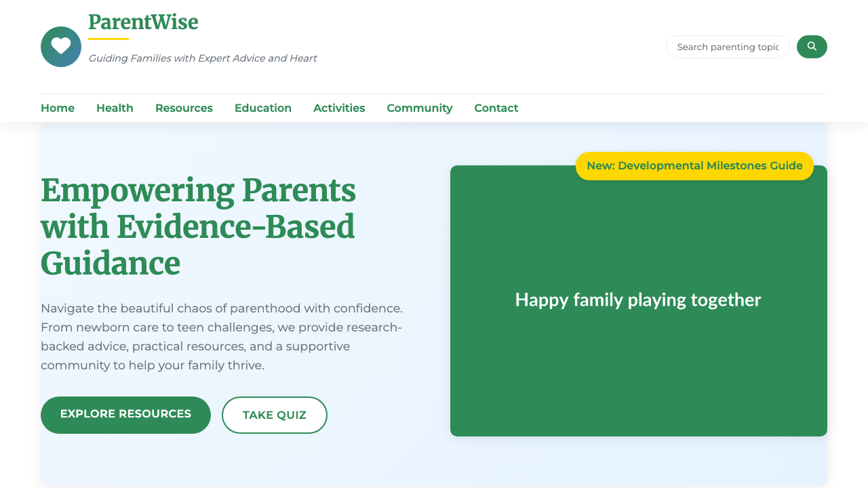Click the Explore Resources button

pos(125,415)
